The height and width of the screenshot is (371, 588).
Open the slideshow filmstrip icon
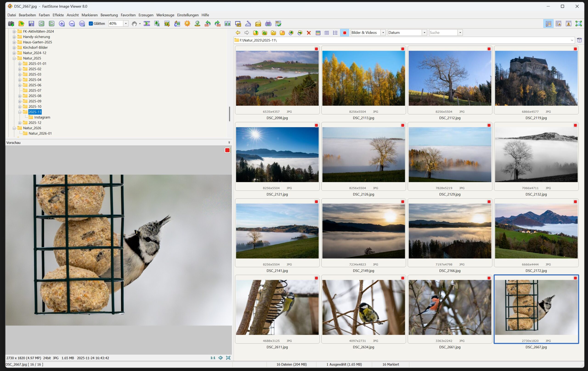click(x=147, y=24)
